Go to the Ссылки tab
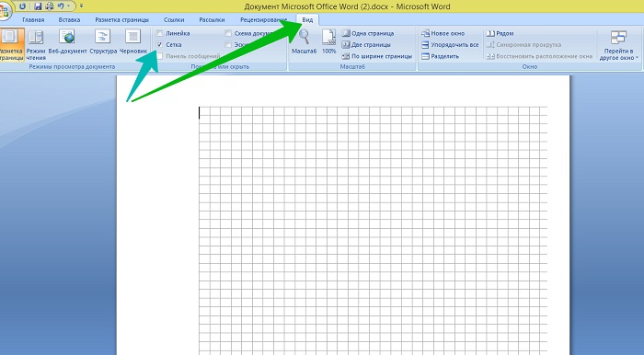The width and height of the screenshot is (644, 355). [x=174, y=19]
